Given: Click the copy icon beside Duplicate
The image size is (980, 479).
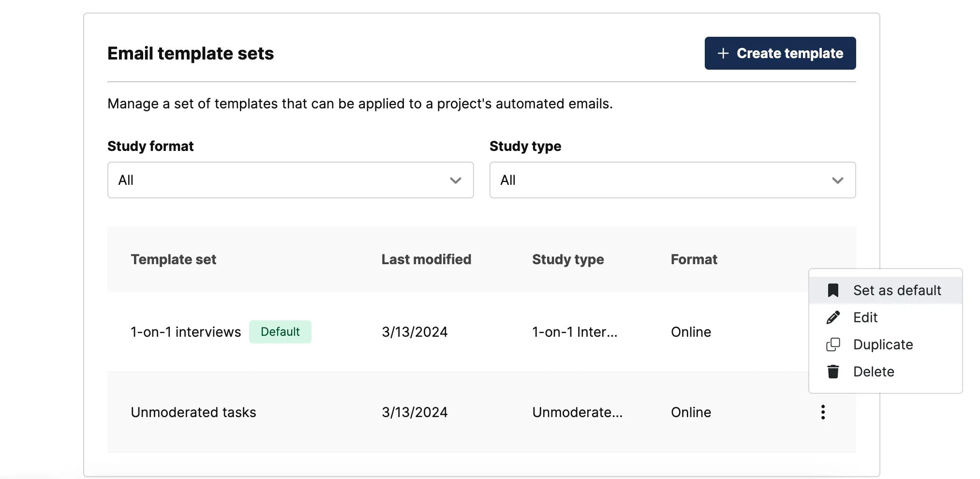Looking at the screenshot, I should (833, 344).
